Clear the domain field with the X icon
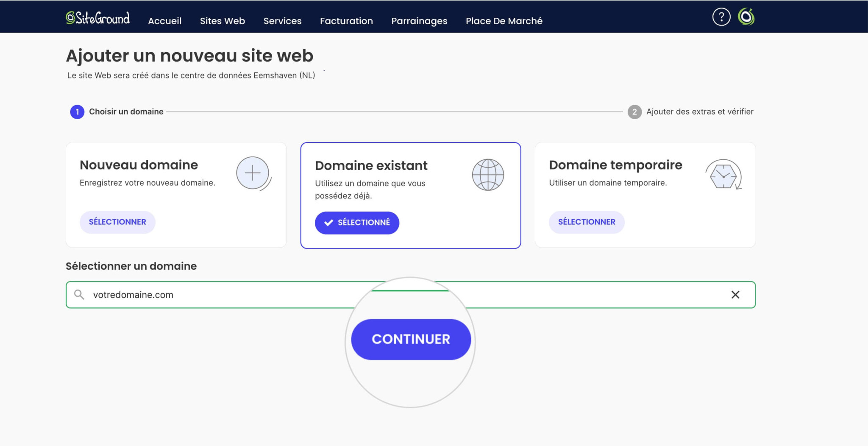The height and width of the screenshot is (446, 868). (x=735, y=295)
